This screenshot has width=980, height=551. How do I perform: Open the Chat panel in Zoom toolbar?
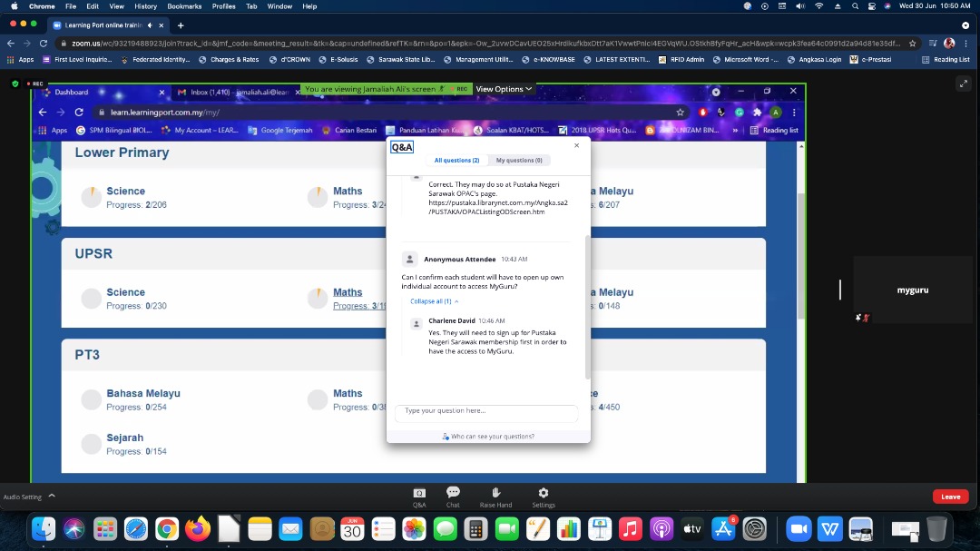point(453,497)
